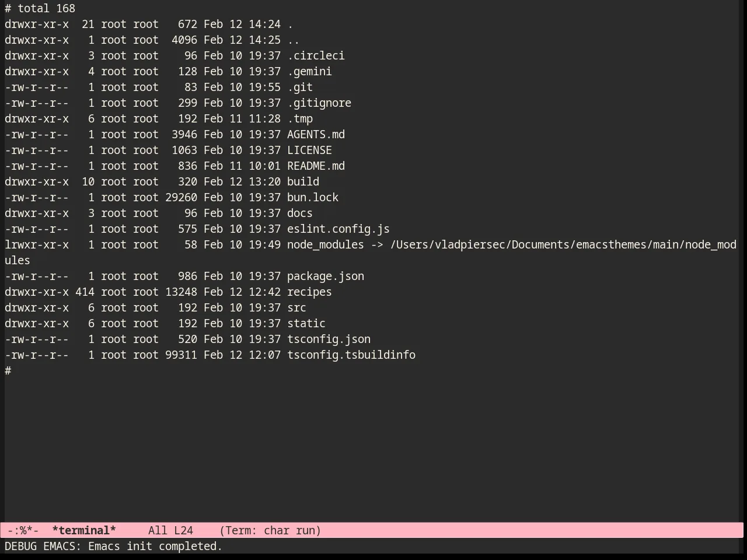The image size is (747, 560).
Task: Select package.json in the listing
Action: click(x=326, y=276)
